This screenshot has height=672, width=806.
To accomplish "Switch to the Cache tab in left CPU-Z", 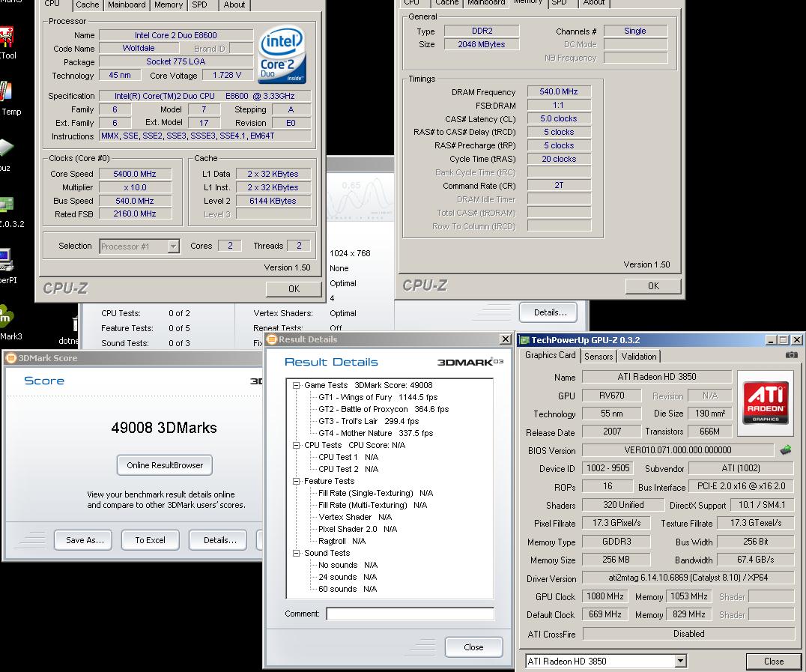I will click(x=88, y=4).
